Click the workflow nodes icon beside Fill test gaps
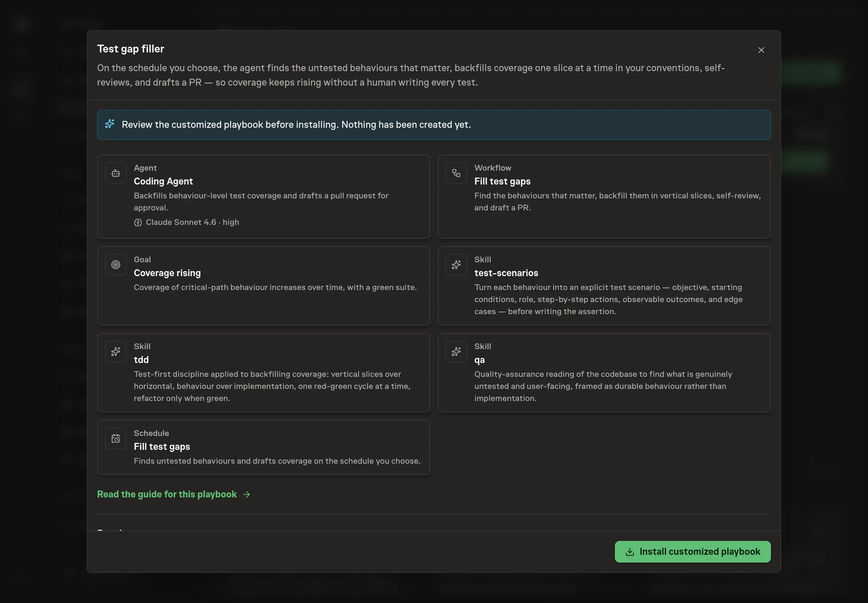Viewport: 868px width, 603px height. pos(456,173)
